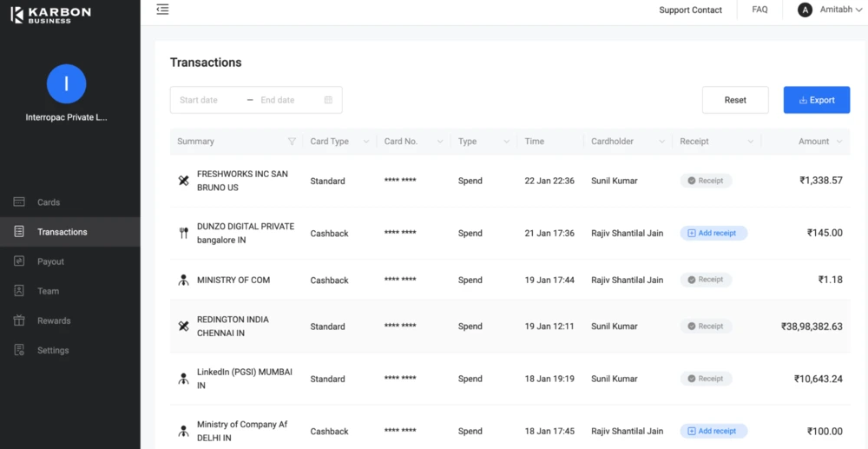The width and height of the screenshot is (868, 449).
Task: Click the FRESHWORKS INC category icon
Action: coord(184,181)
